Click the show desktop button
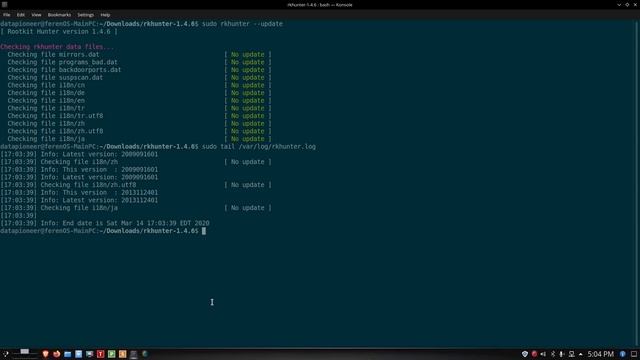640x360 pixels. click(634, 354)
